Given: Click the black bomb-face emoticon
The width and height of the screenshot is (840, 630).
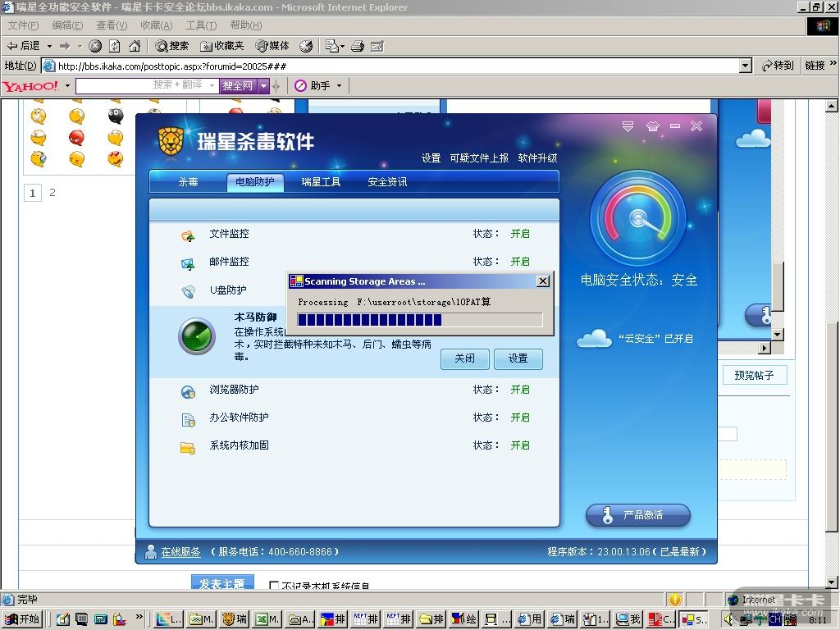Looking at the screenshot, I should [116, 116].
